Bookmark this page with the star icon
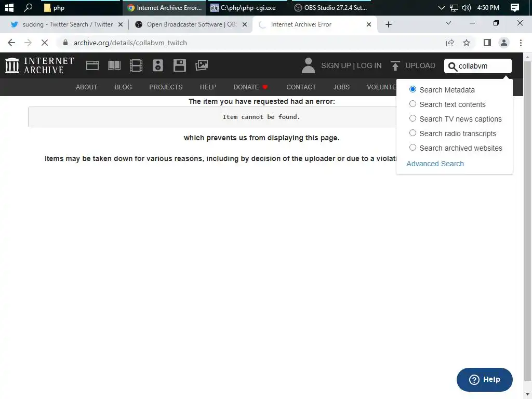The width and height of the screenshot is (532, 399). pyautogui.click(x=467, y=43)
